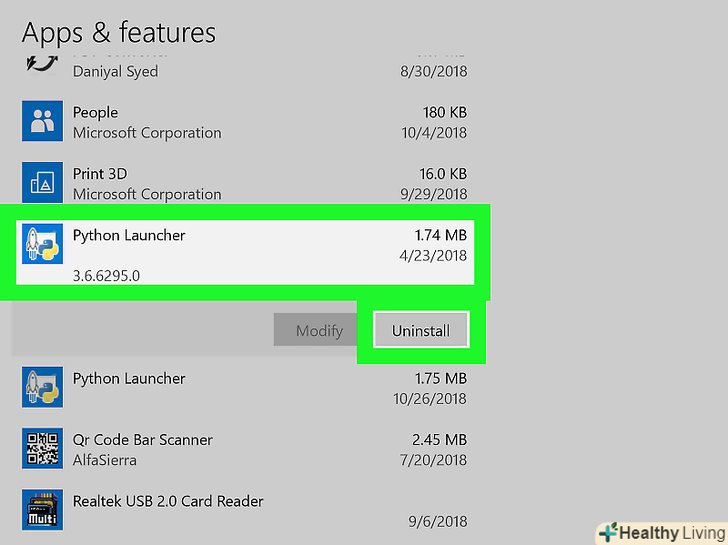This screenshot has height=545, width=728.
Task: Click the 2.45 MB size value
Action: (439, 440)
